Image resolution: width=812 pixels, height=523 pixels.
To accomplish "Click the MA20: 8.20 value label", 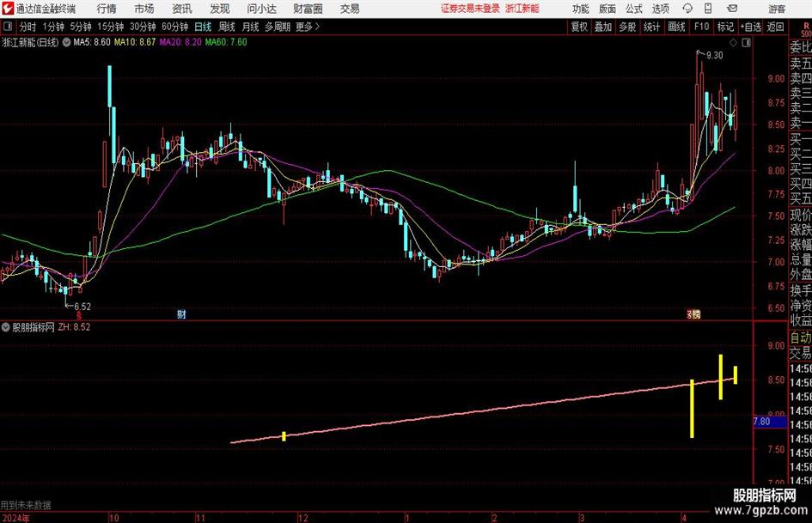I will [180, 42].
